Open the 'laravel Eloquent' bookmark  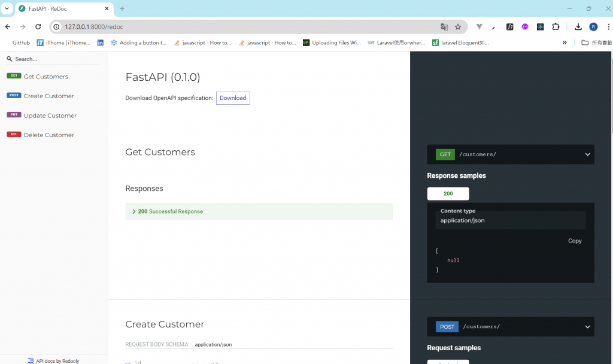point(460,43)
